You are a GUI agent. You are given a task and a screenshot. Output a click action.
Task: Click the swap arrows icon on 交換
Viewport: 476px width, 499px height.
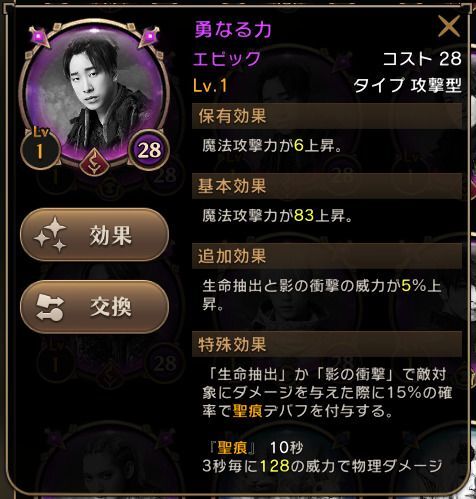coord(50,307)
